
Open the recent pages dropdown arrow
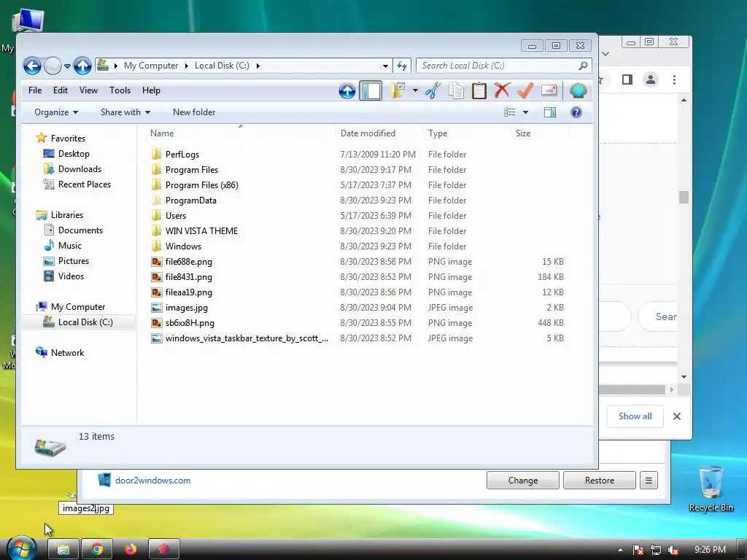point(67,66)
